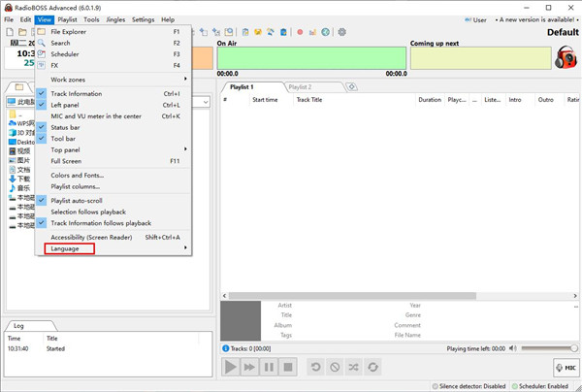The image size is (582, 392).
Task: Click the red headphones speaker icon
Action: click(566, 60)
